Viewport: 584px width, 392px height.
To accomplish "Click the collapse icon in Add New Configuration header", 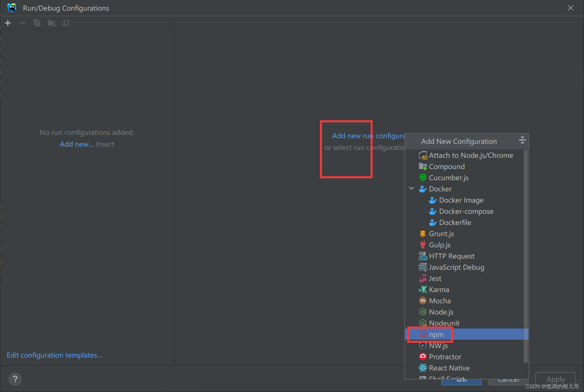I will tap(522, 140).
